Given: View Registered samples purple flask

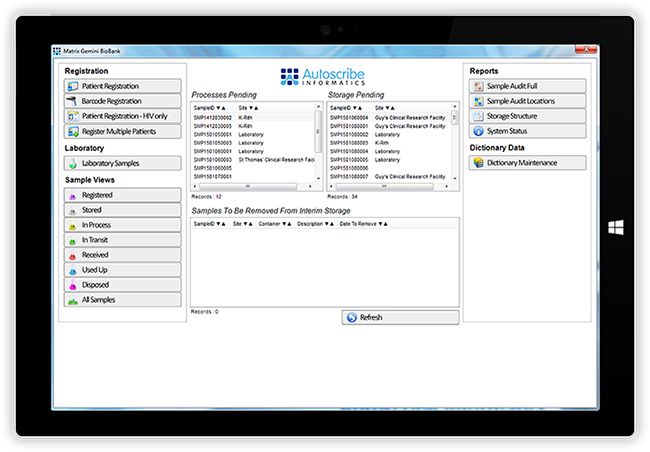Looking at the screenshot, I should click(73, 195).
